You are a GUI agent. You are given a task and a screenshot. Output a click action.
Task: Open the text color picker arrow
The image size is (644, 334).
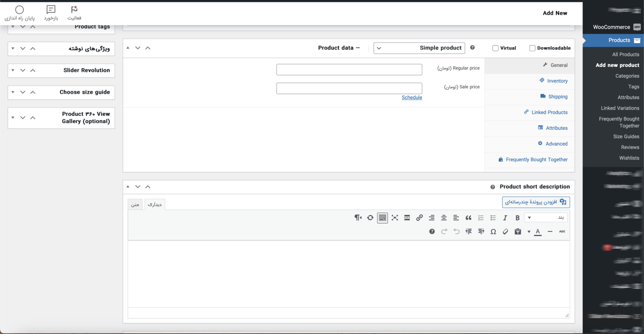pyautogui.click(x=529, y=231)
